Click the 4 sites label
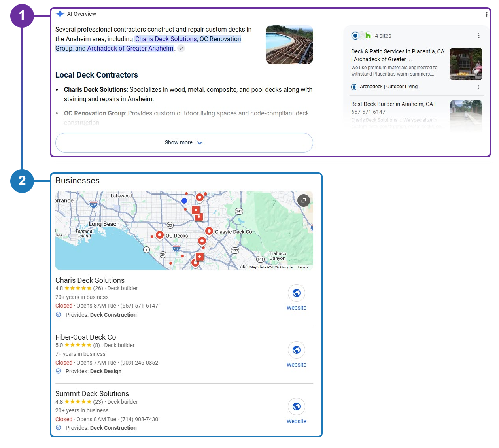 pos(383,36)
